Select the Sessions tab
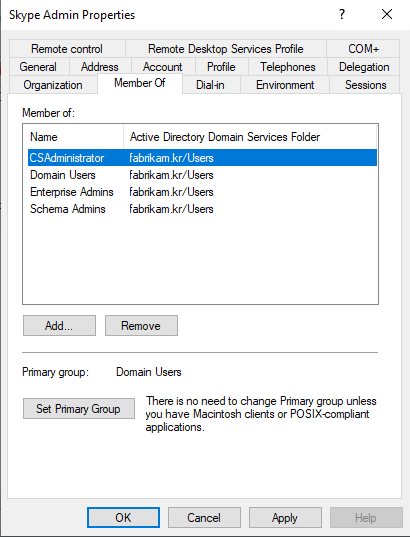This screenshot has height=537, width=410. point(365,85)
